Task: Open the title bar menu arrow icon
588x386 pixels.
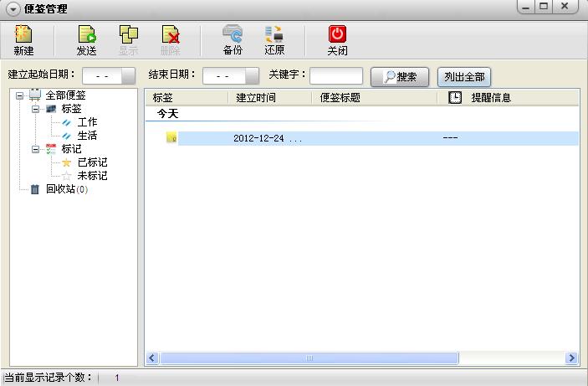Action: pos(13,9)
